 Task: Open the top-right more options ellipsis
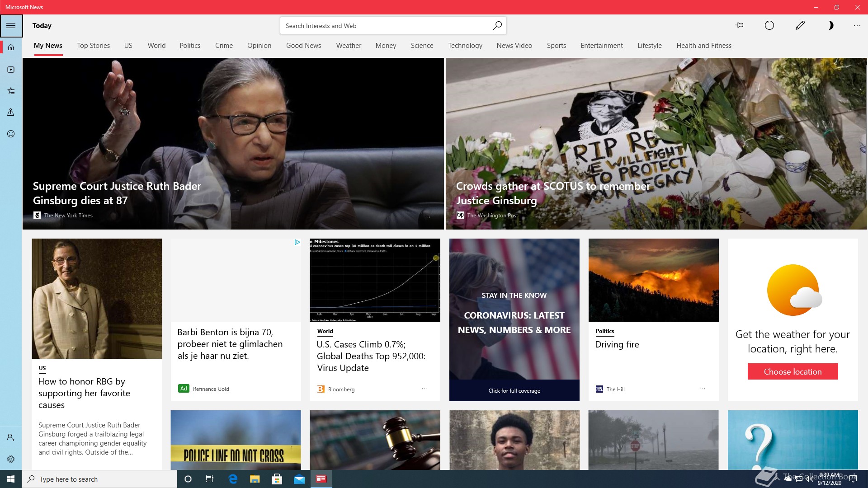click(x=857, y=26)
